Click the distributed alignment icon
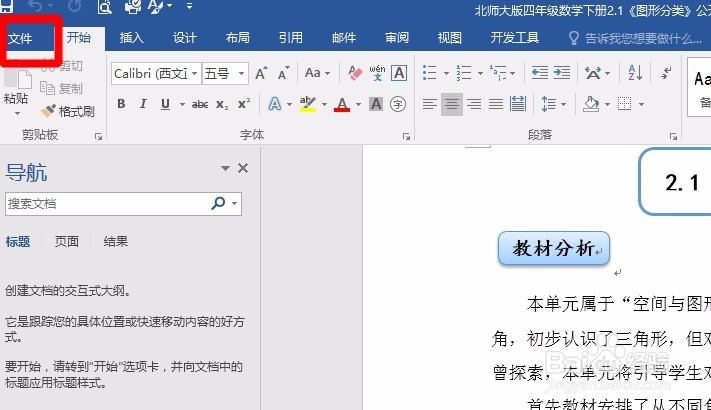This screenshot has width=711, height=410. tap(518, 104)
